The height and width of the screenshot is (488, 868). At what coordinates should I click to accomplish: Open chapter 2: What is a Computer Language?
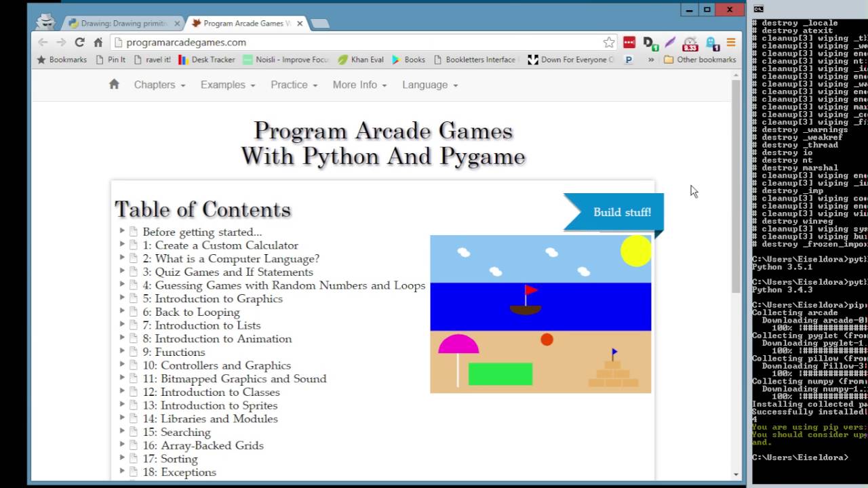point(231,258)
